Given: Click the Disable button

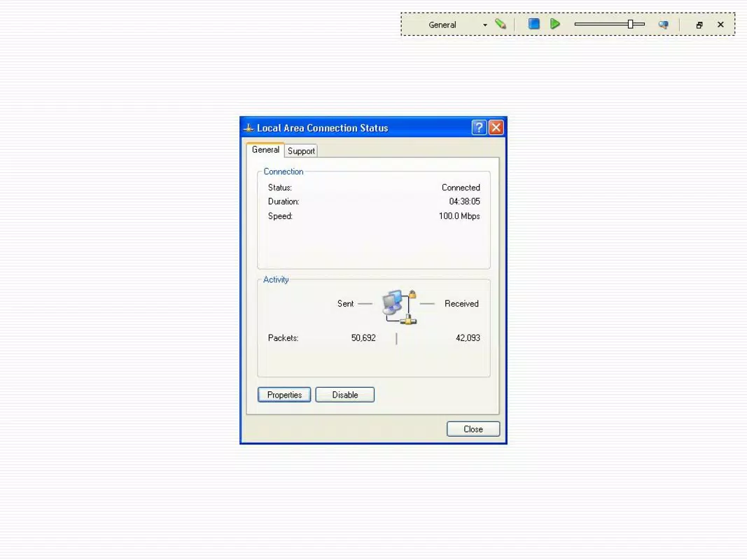Looking at the screenshot, I should tap(345, 395).
